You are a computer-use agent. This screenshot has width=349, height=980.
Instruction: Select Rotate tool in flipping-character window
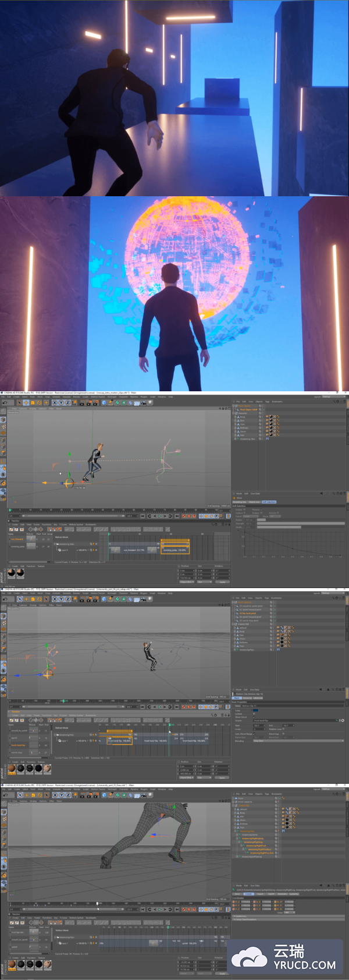click(x=39, y=598)
